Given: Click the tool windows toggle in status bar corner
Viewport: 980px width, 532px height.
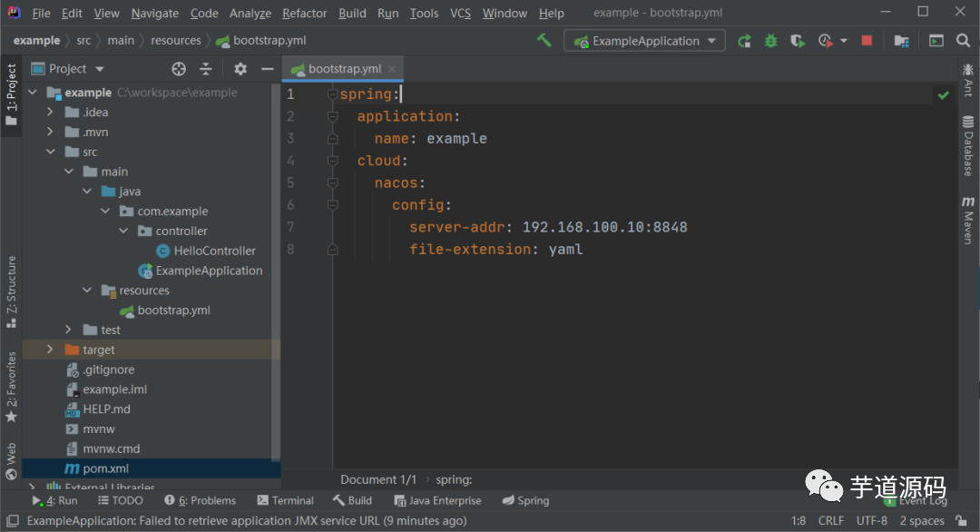Looking at the screenshot, I should tap(13, 520).
